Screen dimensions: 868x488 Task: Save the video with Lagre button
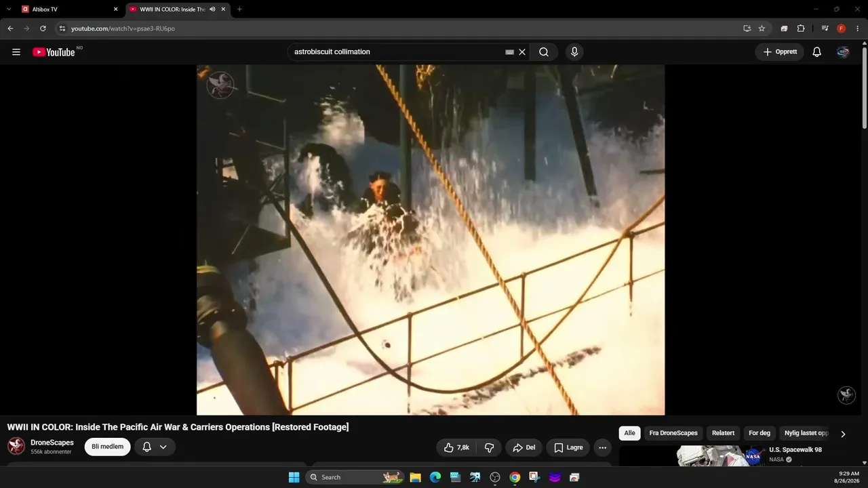click(x=568, y=447)
